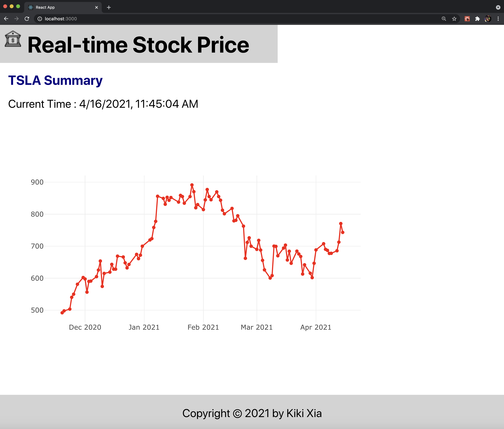Click the red extension icon in toolbar
The height and width of the screenshot is (429, 504).
pyautogui.click(x=467, y=19)
